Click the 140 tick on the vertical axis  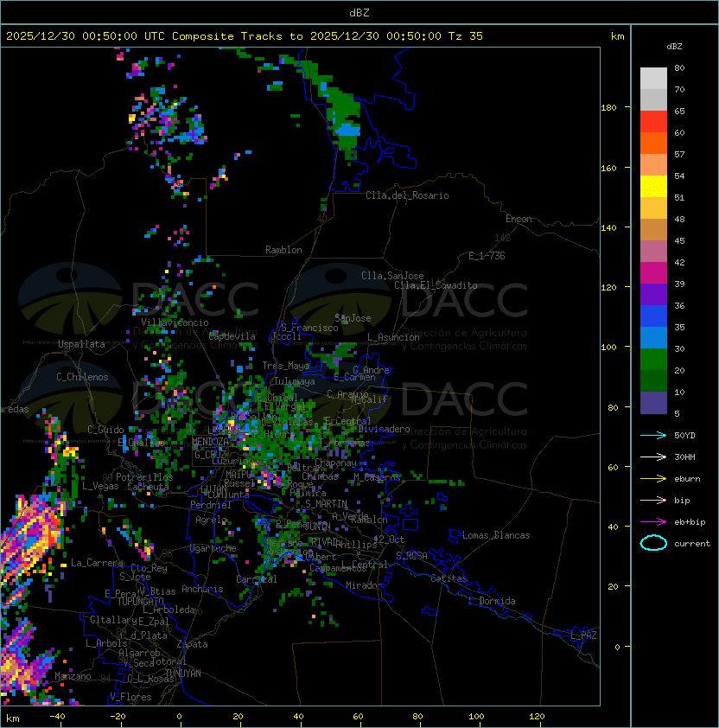(608, 227)
